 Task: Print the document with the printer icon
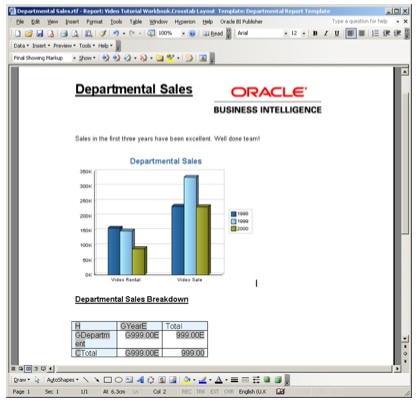(x=64, y=33)
